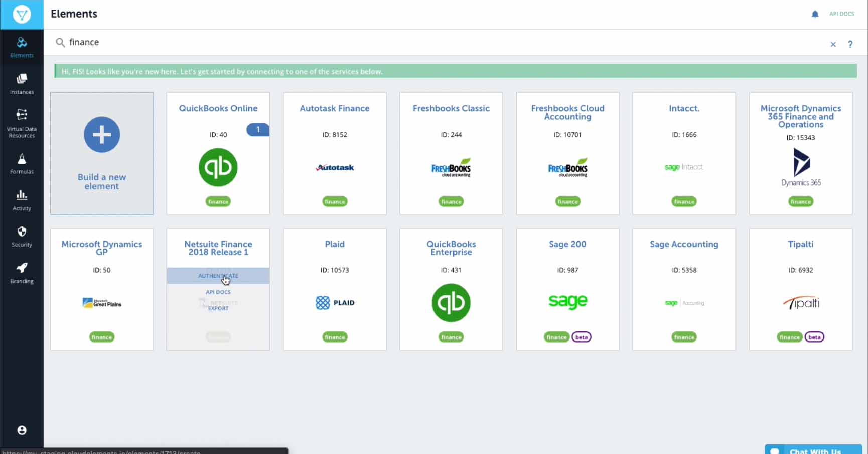This screenshot has width=868, height=454.
Task: Click the Sage Accounting title
Action: 684,244
